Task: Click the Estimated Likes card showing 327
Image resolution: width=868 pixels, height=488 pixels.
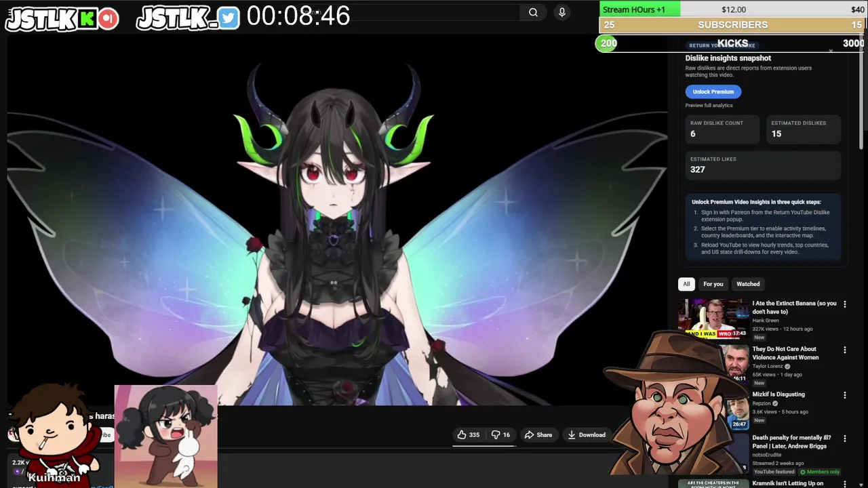Action: point(763,165)
